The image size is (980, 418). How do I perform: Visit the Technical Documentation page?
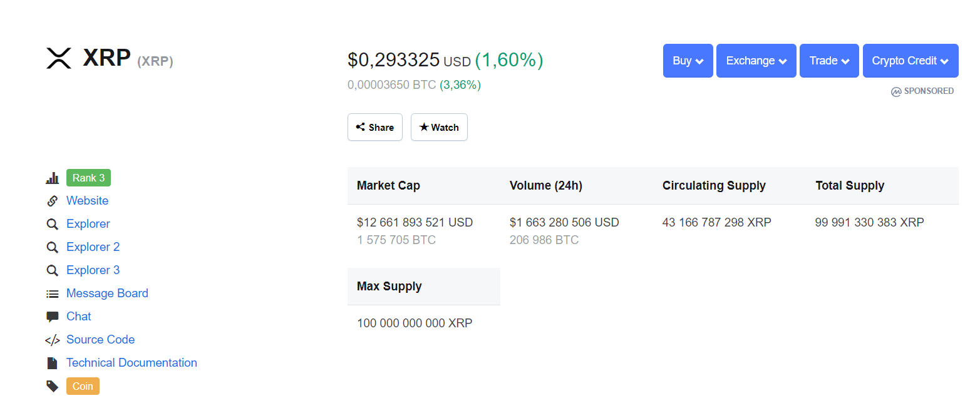click(x=132, y=362)
